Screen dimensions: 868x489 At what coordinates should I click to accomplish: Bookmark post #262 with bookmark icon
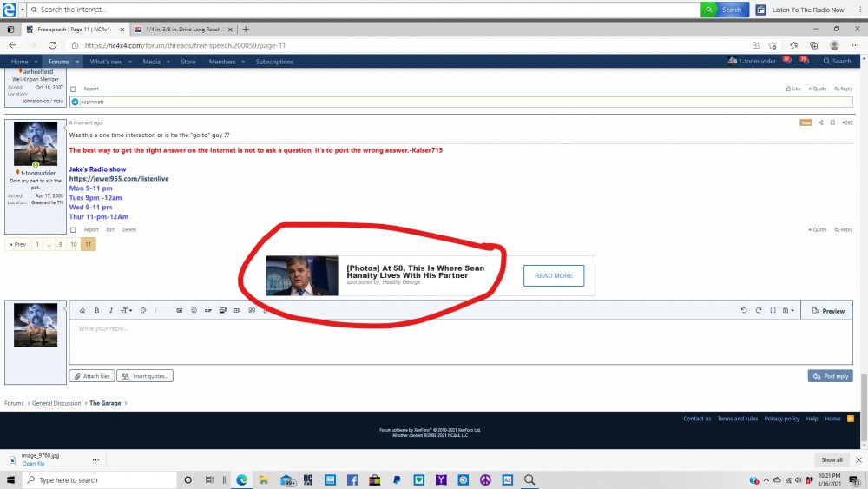pyautogui.click(x=832, y=123)
